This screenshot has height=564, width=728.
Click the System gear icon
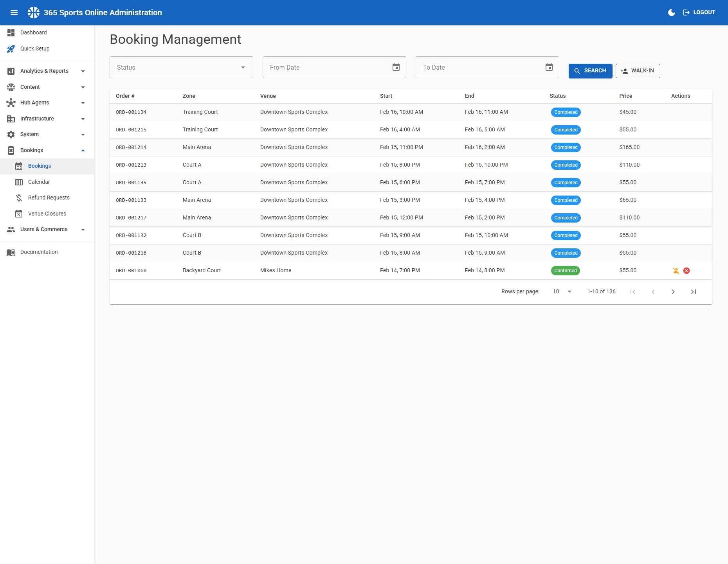[11, 135]
